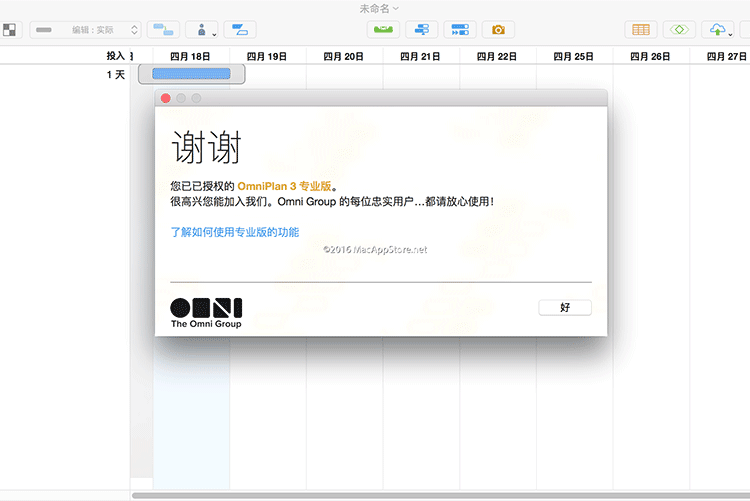Viewport: 750px width, 501px height.
Task: Click the 未命名 document title dropdown
Action: click(x=379, y=8)
